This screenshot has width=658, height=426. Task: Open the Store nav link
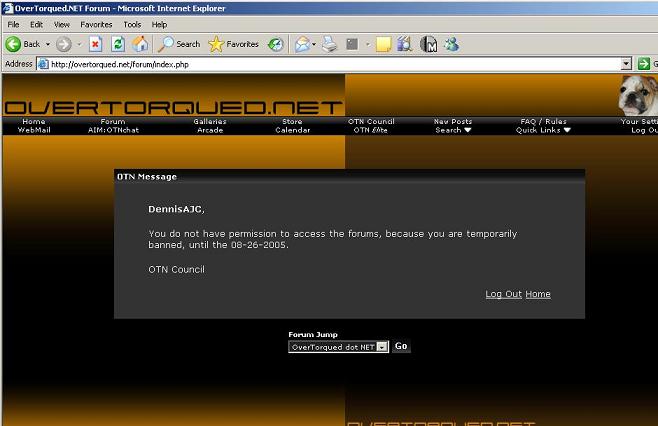coord(292,121)
